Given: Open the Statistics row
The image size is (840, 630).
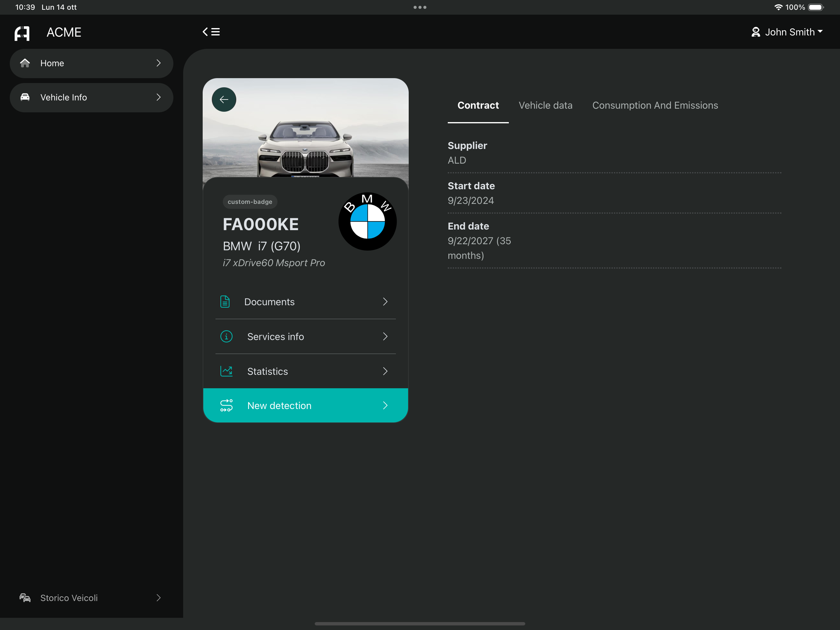Looking at the screenshot, I should pyautogui.click(x=306, y=371).
